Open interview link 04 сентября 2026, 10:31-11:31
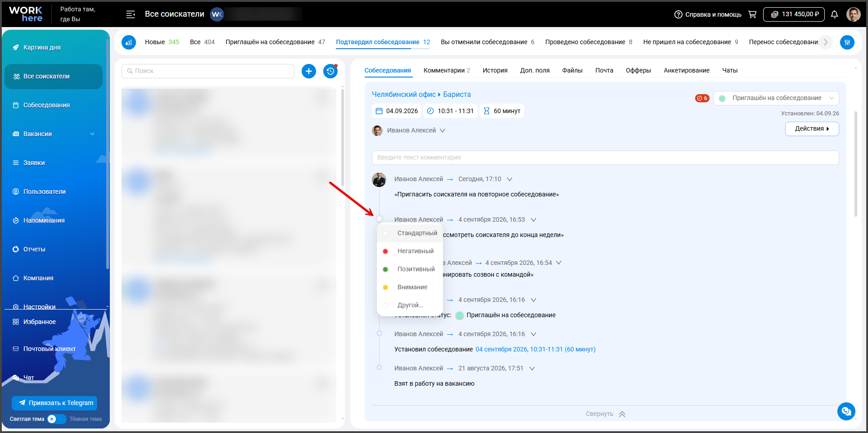Viewport: 868px width, 433px height. coord(535,349)
